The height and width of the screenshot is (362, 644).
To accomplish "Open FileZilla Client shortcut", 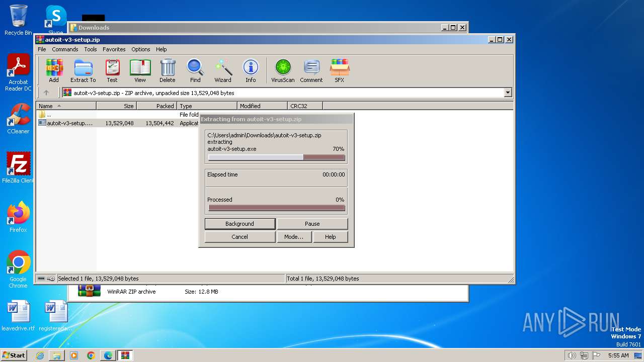I will pos(18,168).
